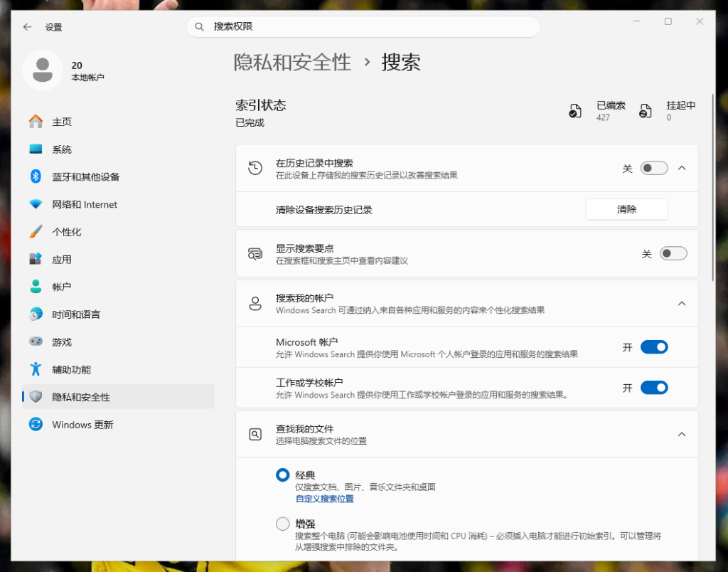Click the pending count 0
The height and width of the screenshot is (572, 728).
(x=669, y=117)
